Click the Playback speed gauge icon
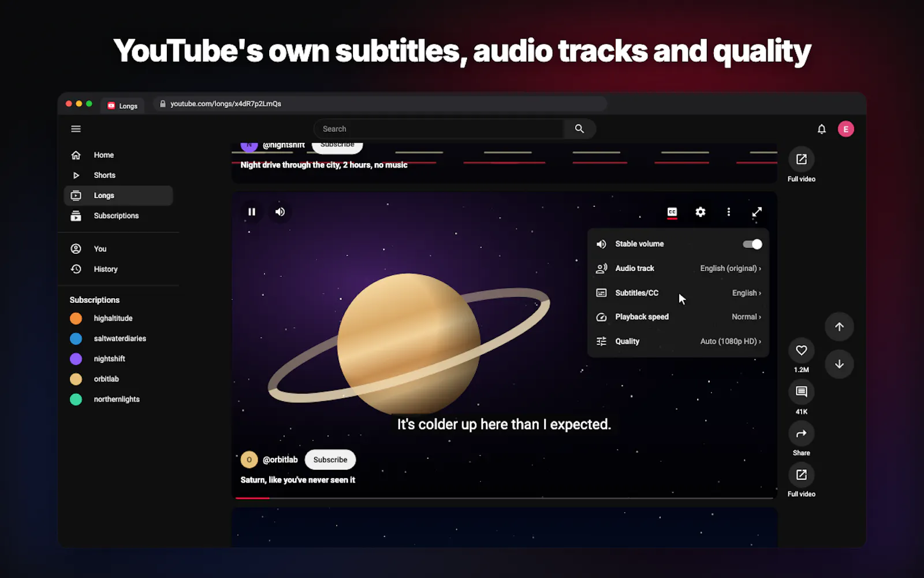The image size is (924, 578). click(601, 317)
